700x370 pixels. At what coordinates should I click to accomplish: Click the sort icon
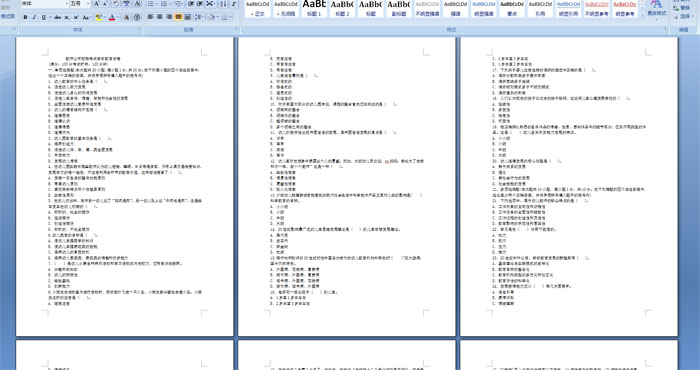[223, 4]
